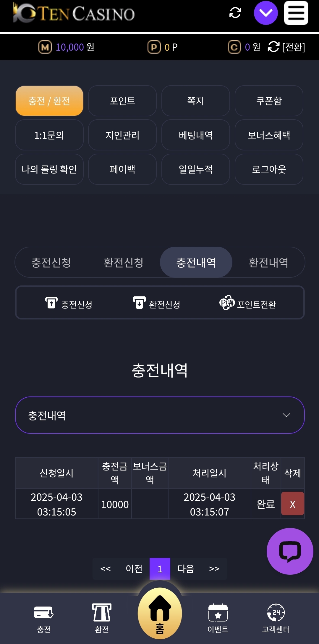Click the refresh icon in top header
The height and width of the screenshot is (644, 319).
(235, 13)
